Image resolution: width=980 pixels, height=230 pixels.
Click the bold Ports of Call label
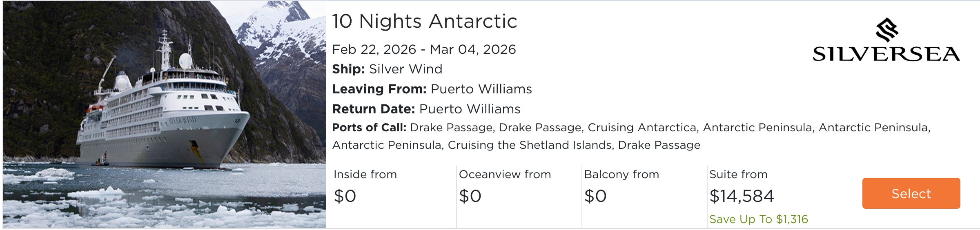pos(369,128)
